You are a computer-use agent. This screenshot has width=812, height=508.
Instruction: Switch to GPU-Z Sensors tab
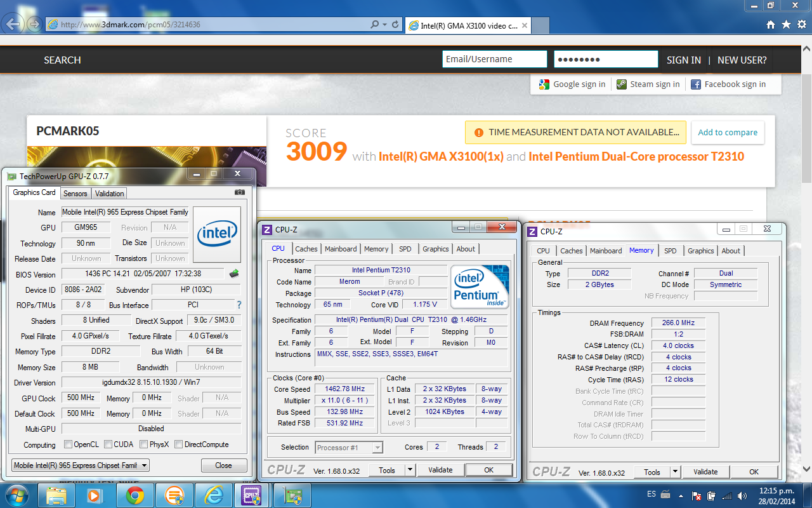(x=75, y=194)
